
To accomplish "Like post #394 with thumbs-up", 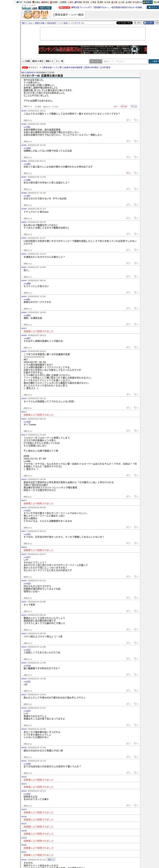I will [x=129, y=141].
